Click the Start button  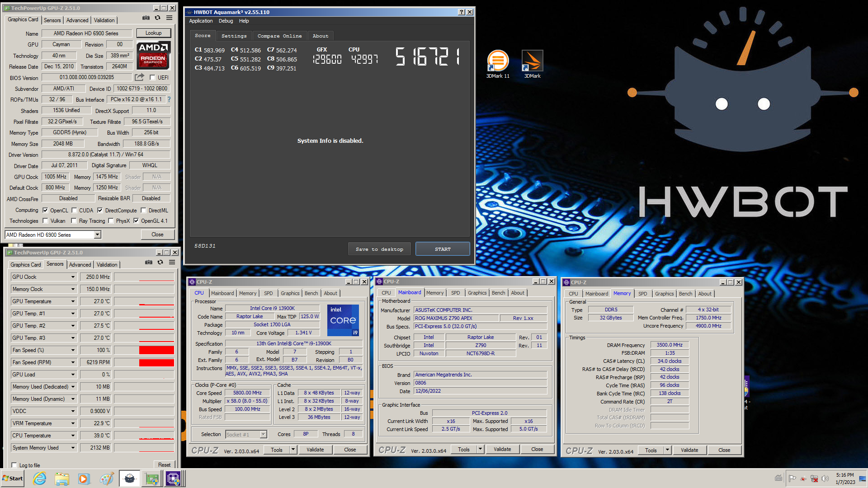tap(13, 479)
